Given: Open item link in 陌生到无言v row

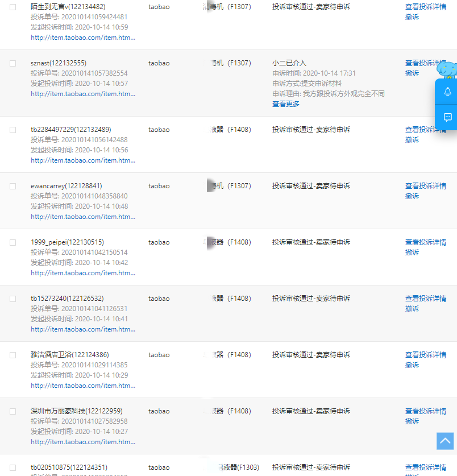Looking at the screenshot, I should click(x=83, y=38).
